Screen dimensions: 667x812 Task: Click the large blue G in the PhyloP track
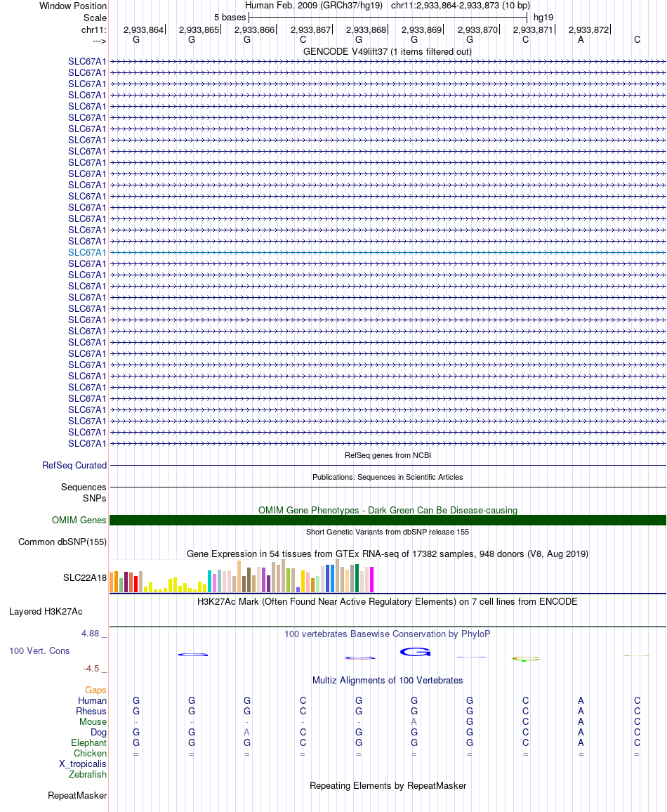pyautogui.click(x=415, y=652)
